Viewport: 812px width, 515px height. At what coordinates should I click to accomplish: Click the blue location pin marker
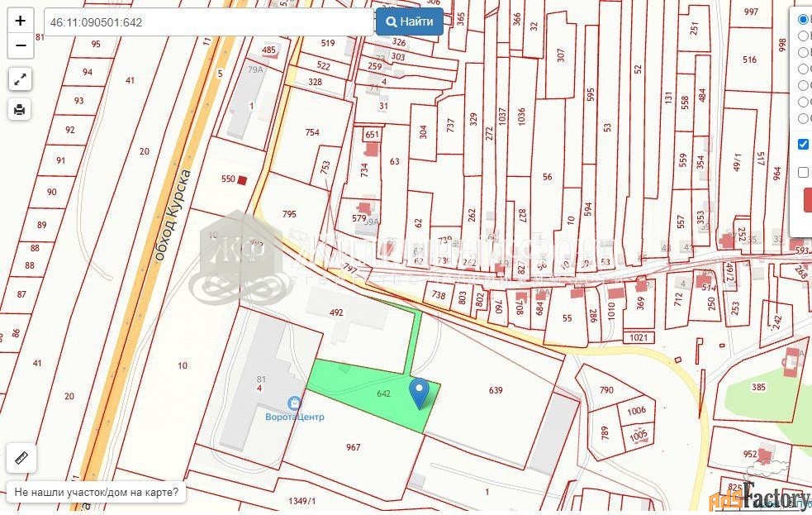pyautogui.click(x=419, y=393)
